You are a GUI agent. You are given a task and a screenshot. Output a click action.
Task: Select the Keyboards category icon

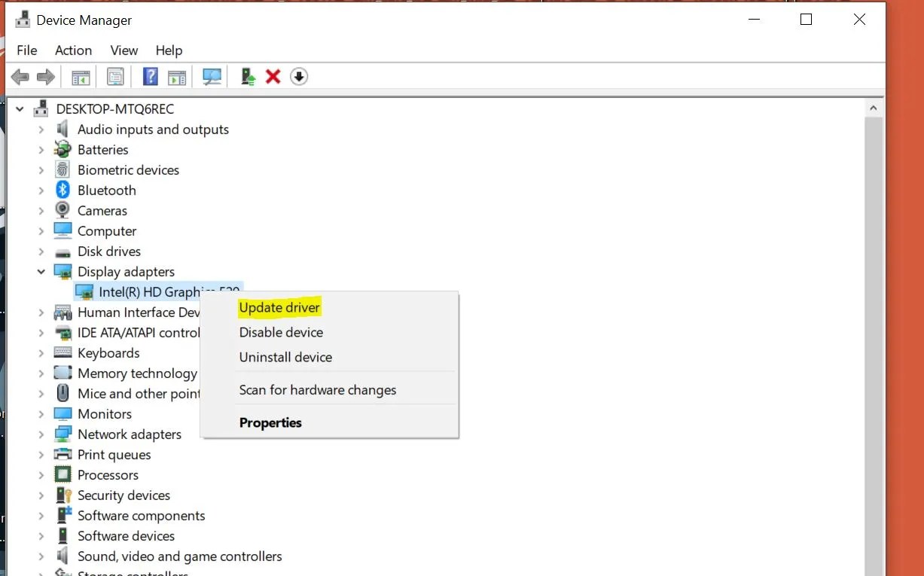(63, 353)
